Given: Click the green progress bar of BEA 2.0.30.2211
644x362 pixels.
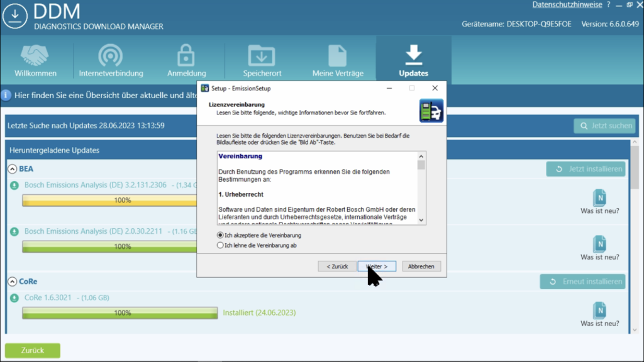Looking at the screenshot, I should 109,246.
